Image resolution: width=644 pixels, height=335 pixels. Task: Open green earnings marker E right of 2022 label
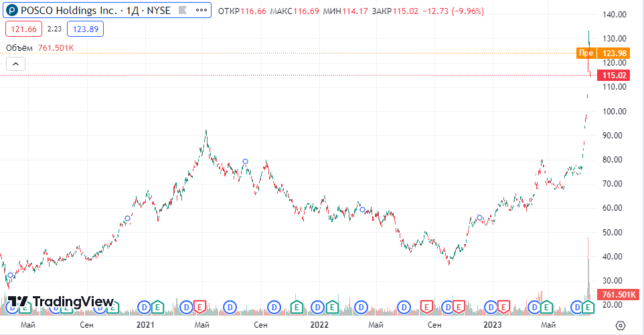tap(332, 307)
